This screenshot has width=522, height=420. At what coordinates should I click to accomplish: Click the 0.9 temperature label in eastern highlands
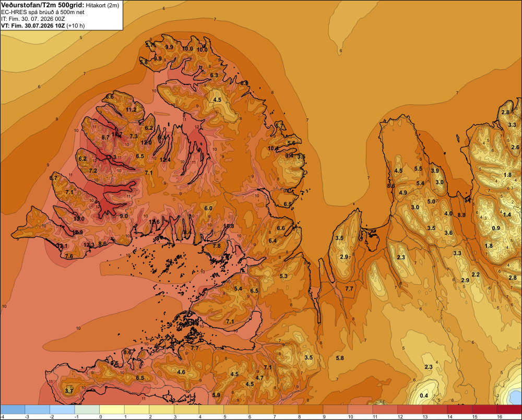[496, 229]
